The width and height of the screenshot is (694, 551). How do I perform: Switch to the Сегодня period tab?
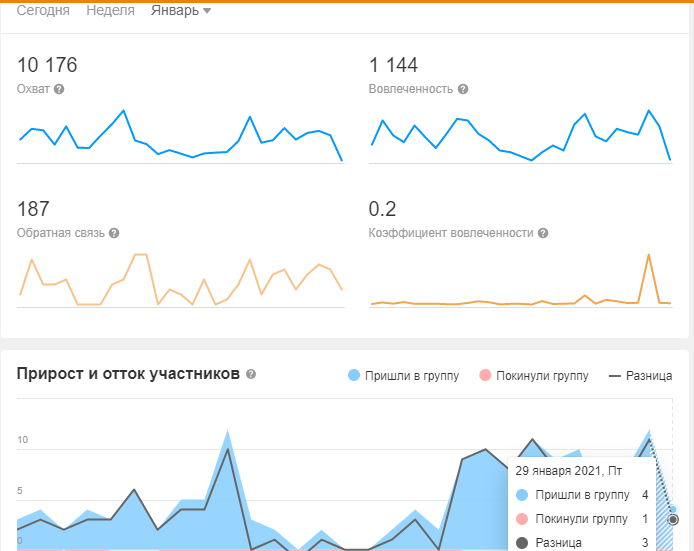click(x=43, y=10)
